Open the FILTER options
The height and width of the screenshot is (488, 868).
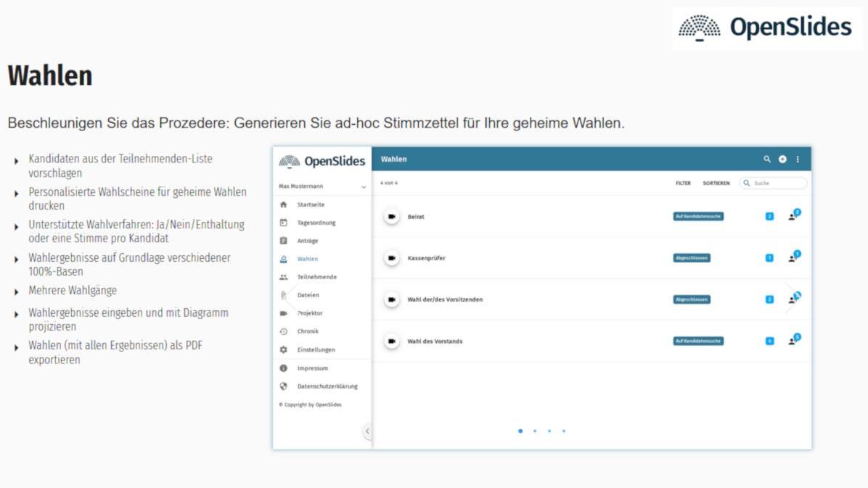pyautogui.click(x=683, y=183)
